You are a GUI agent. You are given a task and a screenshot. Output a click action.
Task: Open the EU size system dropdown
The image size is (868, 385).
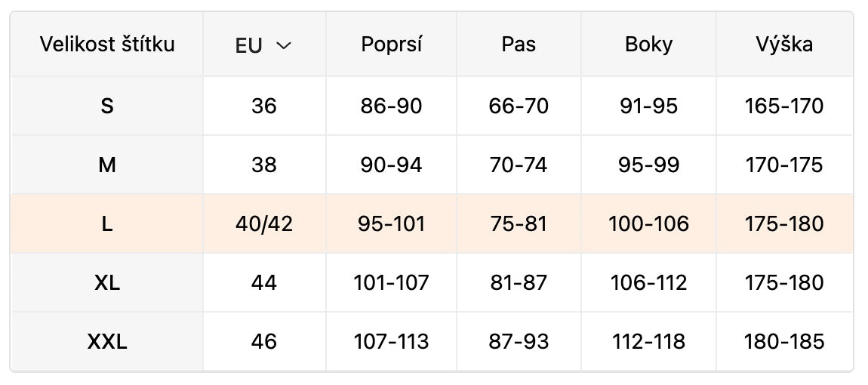tap(263, 45)
